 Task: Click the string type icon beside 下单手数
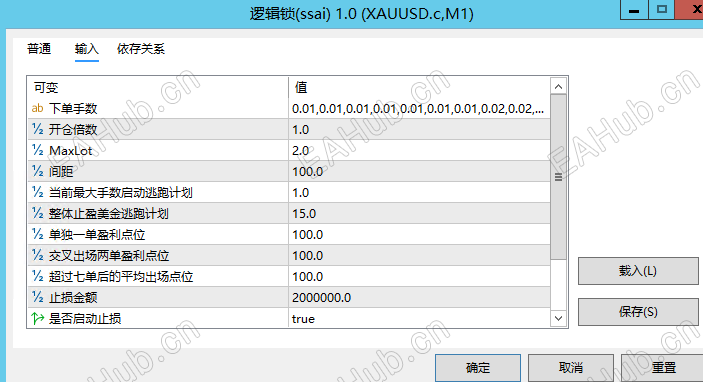(x=38, y=109)
